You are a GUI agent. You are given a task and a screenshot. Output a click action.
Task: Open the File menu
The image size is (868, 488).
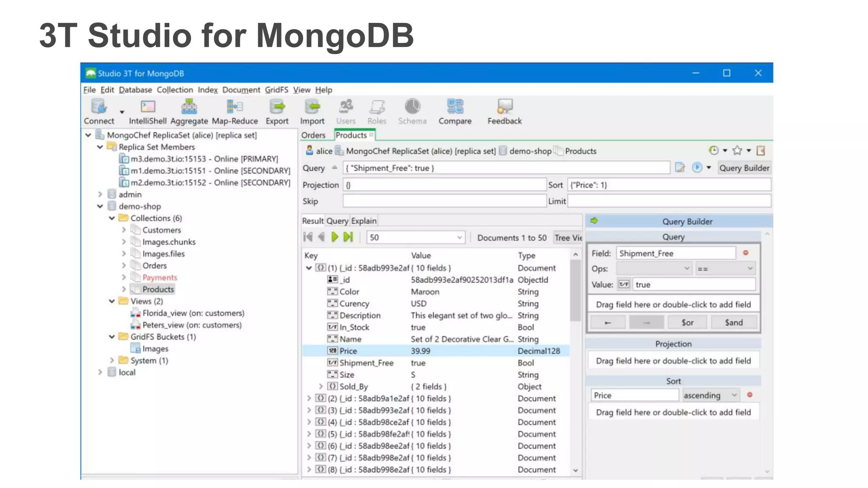coord(89,90)
